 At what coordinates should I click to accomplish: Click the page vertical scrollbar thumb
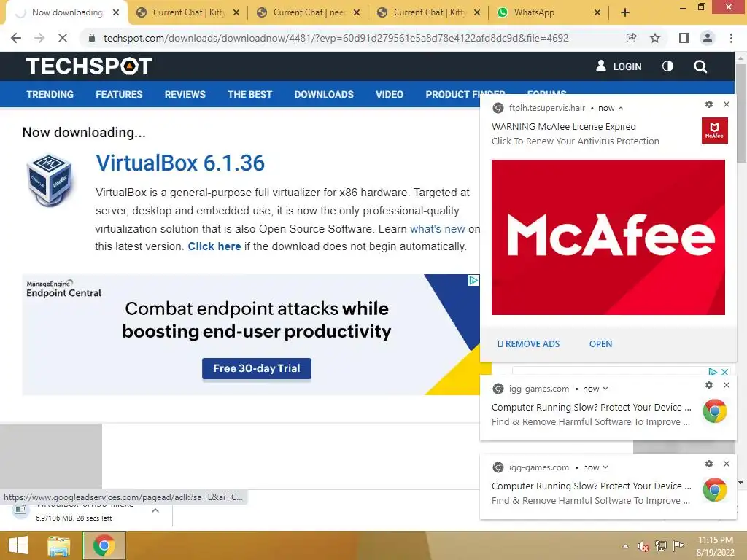click(741, 113)
